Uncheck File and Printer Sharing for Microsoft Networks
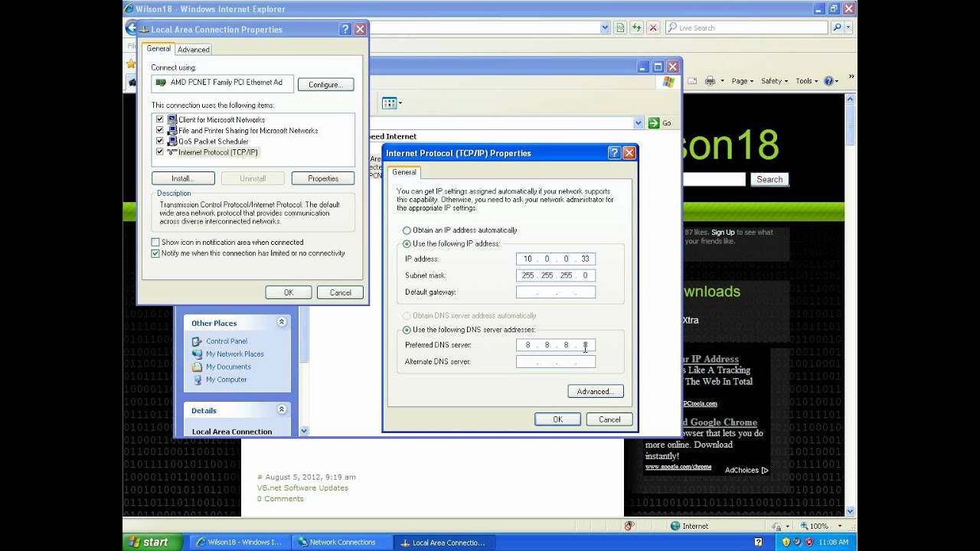This screenshot has width=980, height=551. (159, 130)
